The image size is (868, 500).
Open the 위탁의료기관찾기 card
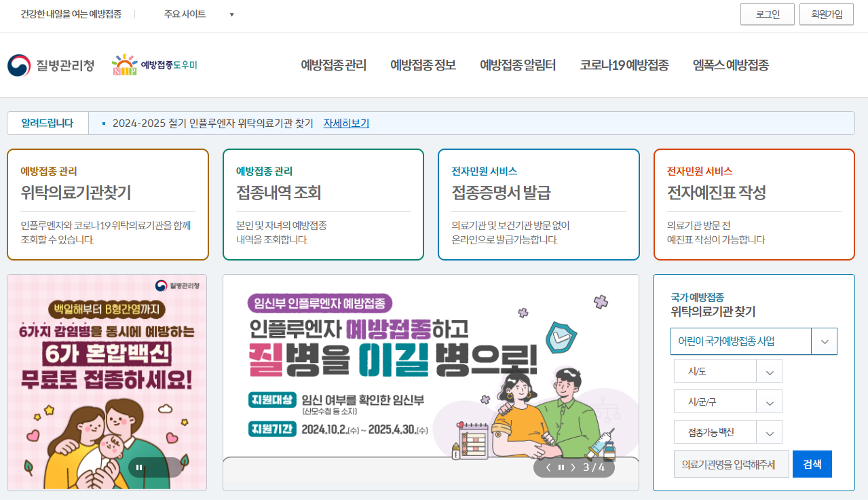(x=107, y=205)
